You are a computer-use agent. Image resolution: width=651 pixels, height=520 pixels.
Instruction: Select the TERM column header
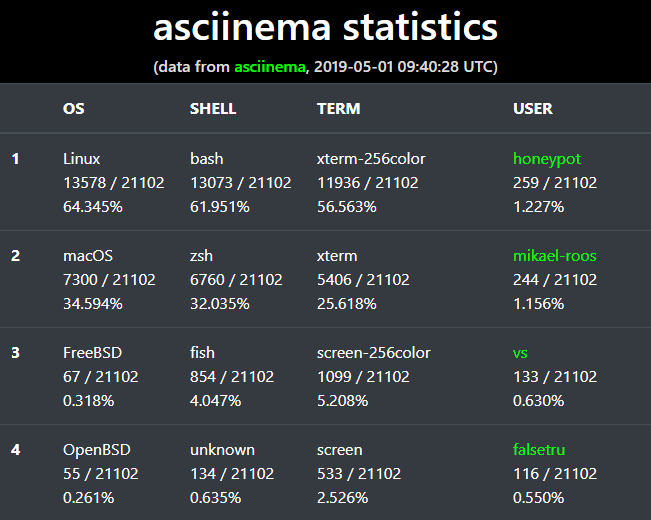[339, 109]
